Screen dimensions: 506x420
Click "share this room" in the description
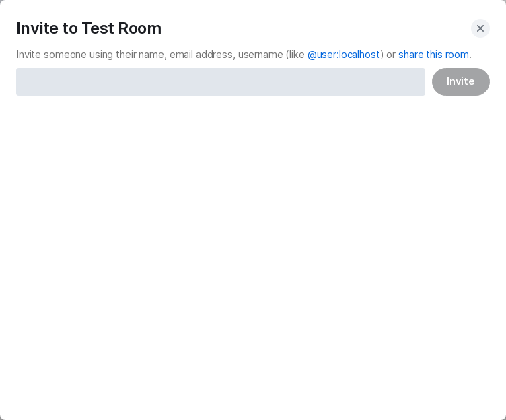pyautogui.click(x=433, y=55)
